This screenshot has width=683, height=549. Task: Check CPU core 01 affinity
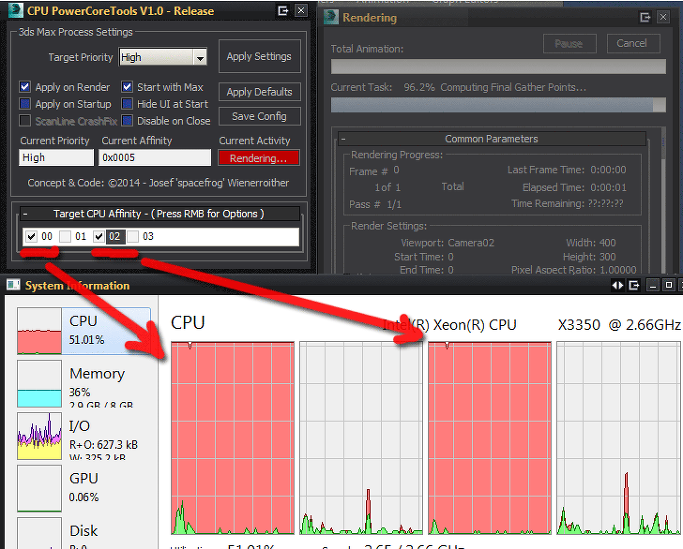[x=65, y=237]
